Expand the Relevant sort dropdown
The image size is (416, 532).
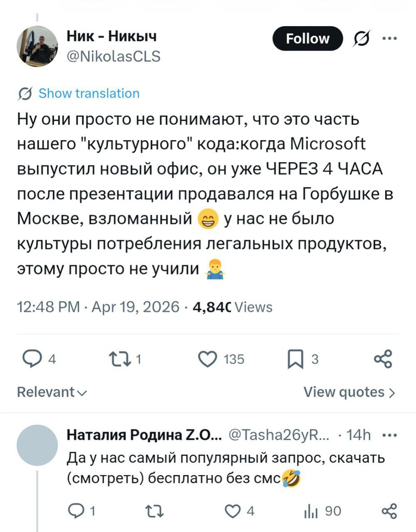52,392
